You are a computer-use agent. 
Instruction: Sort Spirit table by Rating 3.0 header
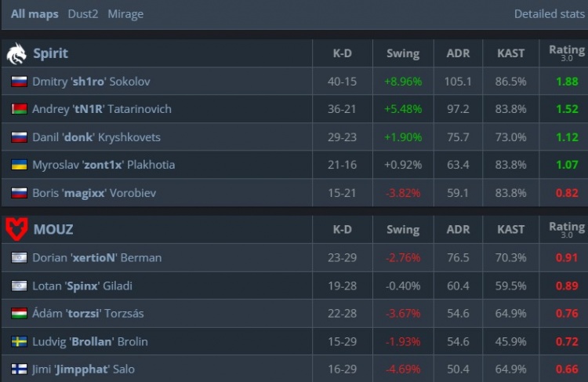[x=567, y=53]
